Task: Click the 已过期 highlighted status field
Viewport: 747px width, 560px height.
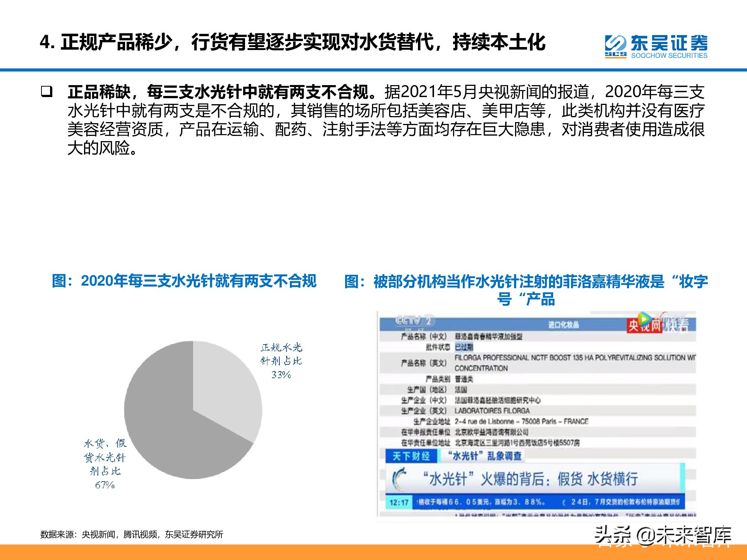Action: [x=464, y=347]
